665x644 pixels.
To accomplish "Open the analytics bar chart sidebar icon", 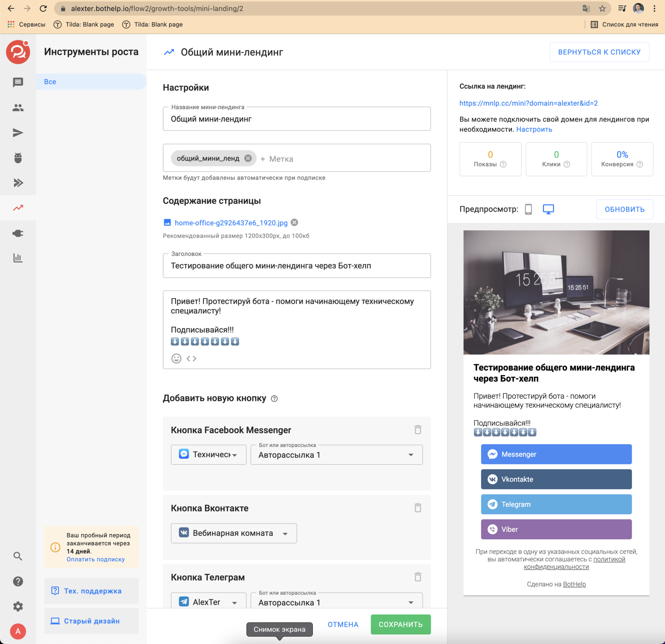I will click(18, 258).
